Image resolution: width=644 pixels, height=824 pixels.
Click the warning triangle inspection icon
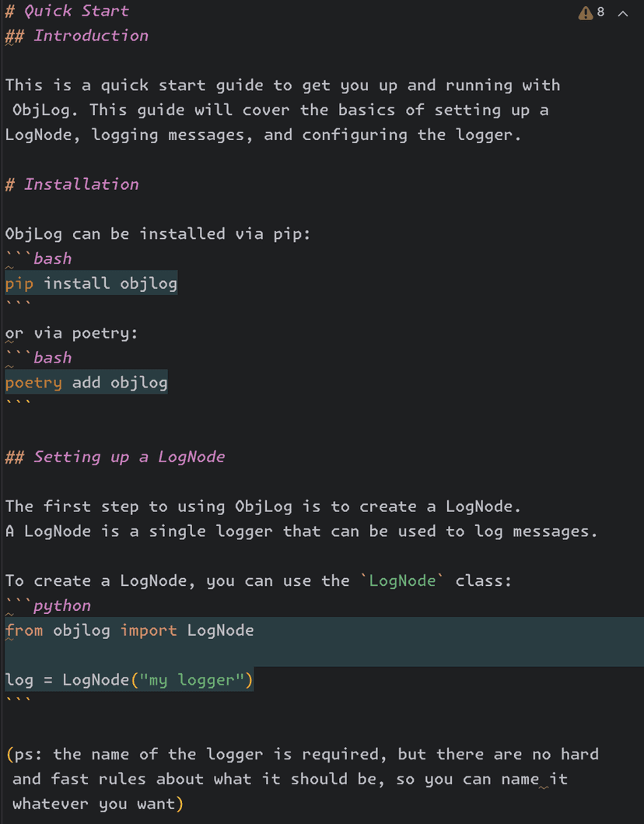coord(586,13)
